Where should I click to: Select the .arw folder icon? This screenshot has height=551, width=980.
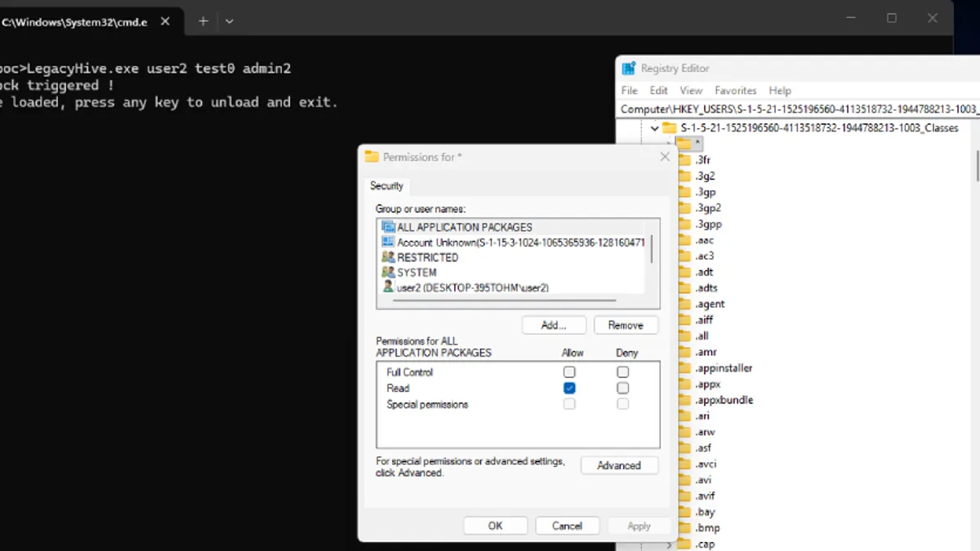(685, 432)
